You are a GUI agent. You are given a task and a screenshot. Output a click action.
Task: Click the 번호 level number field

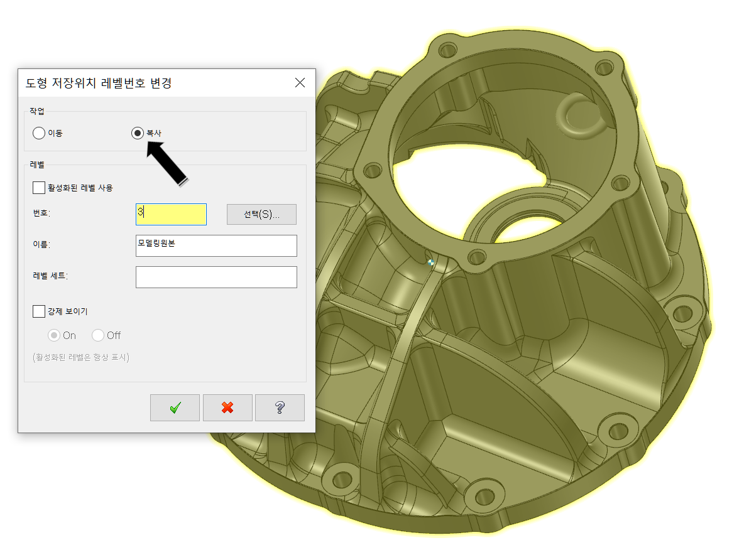pyautogui.click(x=171, y=214)
